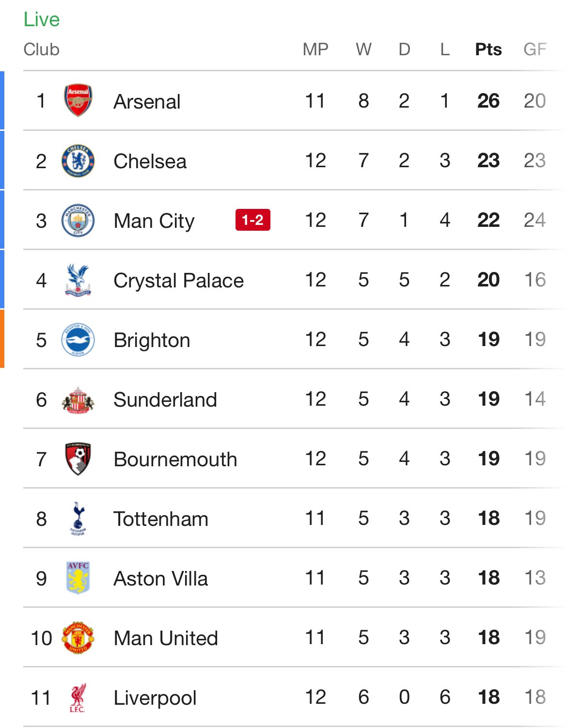Click the GF column header
Viewport: 567px width, 728px height.
(535, 49)
